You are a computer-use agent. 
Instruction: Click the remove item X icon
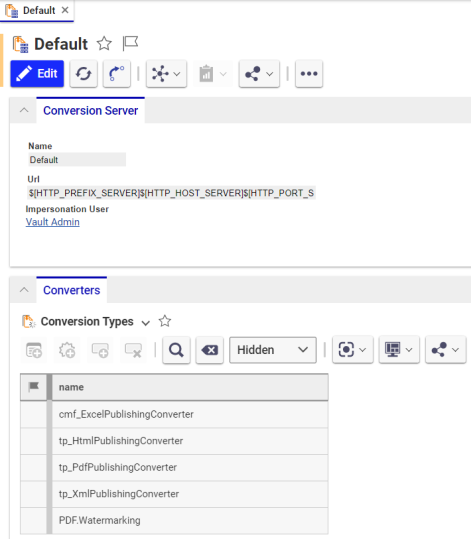[133, 350]
